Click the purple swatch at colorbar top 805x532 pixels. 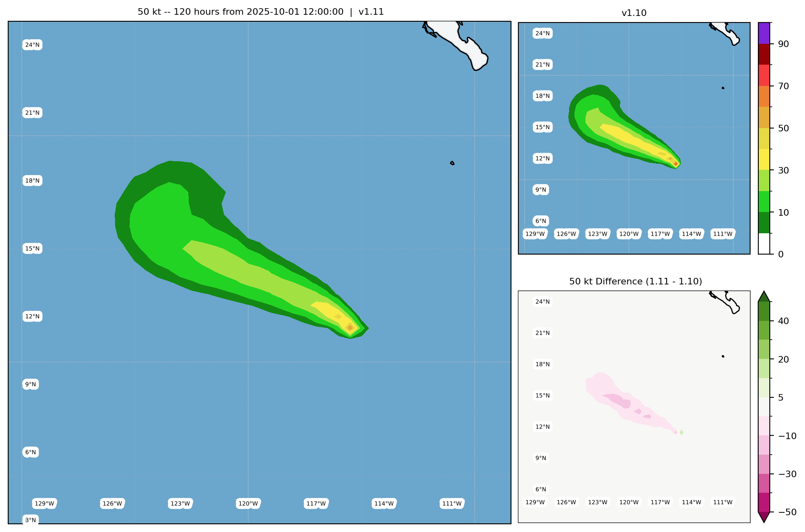point(764,33)
